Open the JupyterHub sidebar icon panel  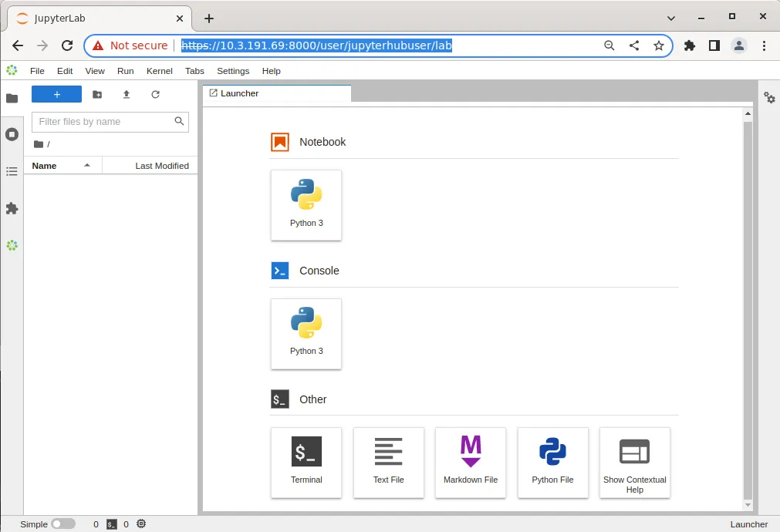tap(12, 245)
